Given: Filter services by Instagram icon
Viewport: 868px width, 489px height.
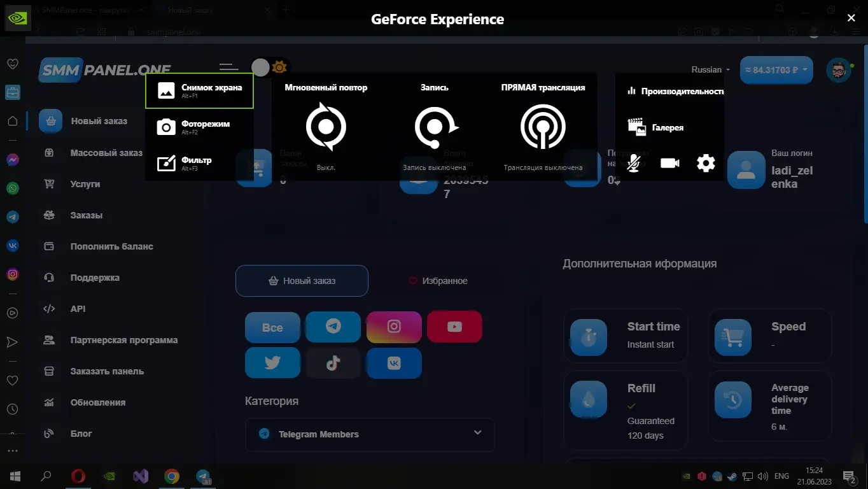Looking at the screenshot, I should pos(394,327).
